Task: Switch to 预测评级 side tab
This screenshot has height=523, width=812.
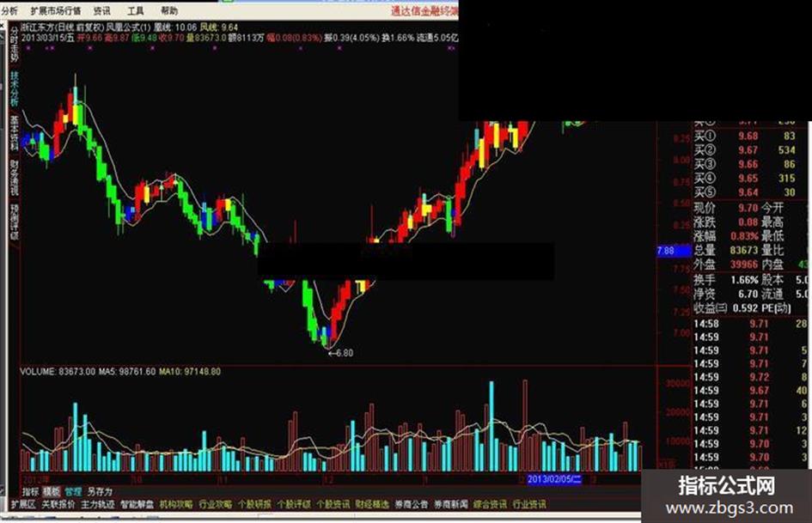Action: (14, 222)
